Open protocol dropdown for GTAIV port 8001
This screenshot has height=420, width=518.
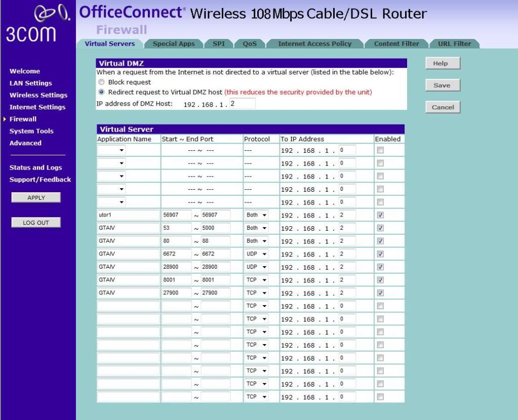tap(257, 280)
